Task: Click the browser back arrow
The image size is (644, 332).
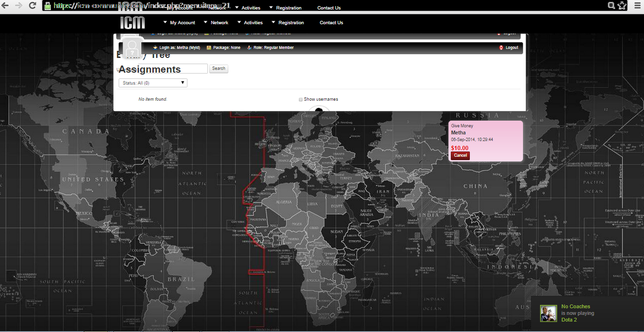Action: click(5, 6)
